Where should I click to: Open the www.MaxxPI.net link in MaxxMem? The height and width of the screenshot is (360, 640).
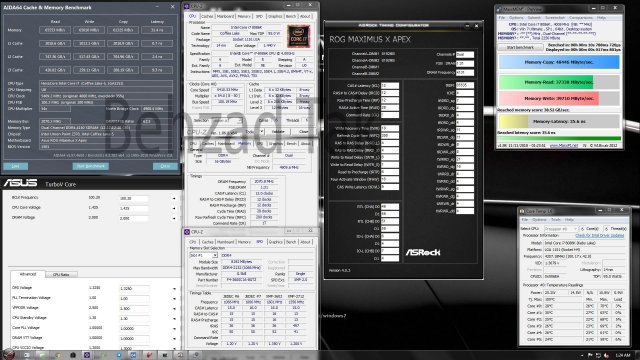click(x=564, y=145)
